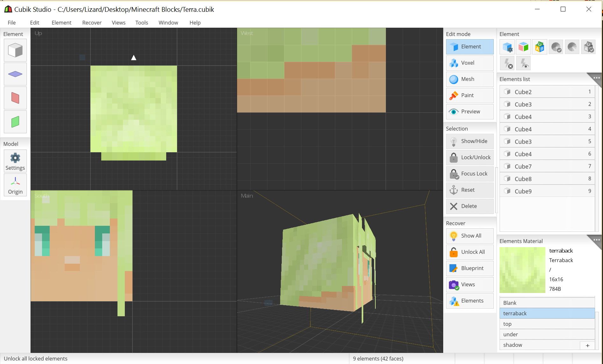
Task: Click the model Origin axis button
Action: click(x=15, y=185)
